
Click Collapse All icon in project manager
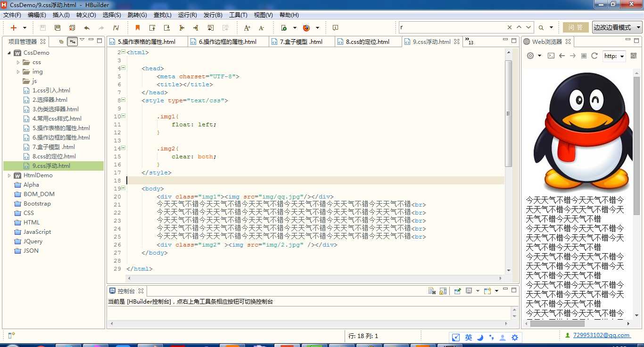click(61, 41)
